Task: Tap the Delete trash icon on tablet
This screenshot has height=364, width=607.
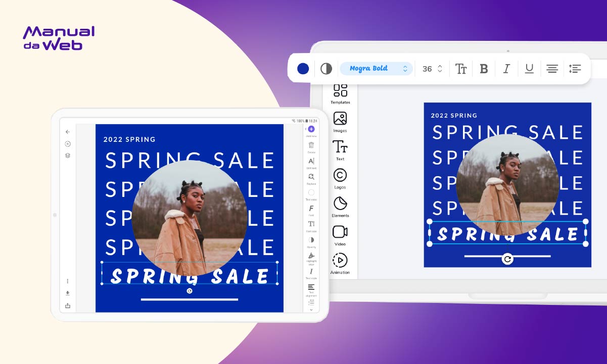Action: click(311, 146)
